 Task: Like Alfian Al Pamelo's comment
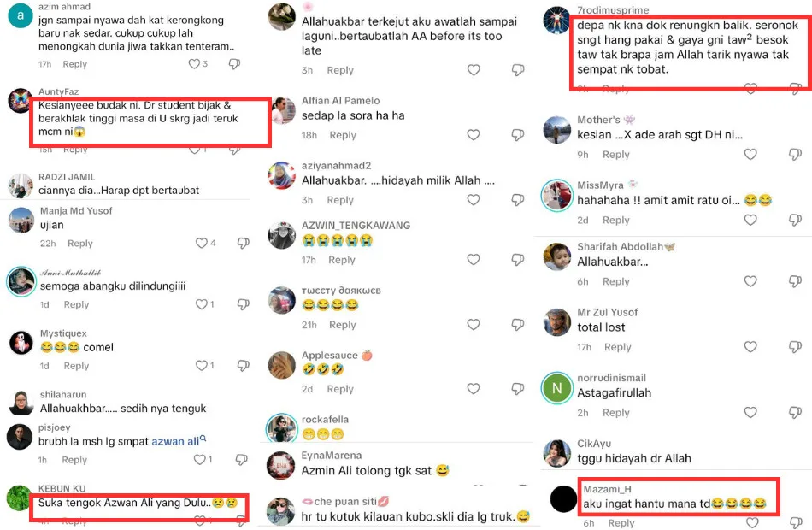(474, 135)
